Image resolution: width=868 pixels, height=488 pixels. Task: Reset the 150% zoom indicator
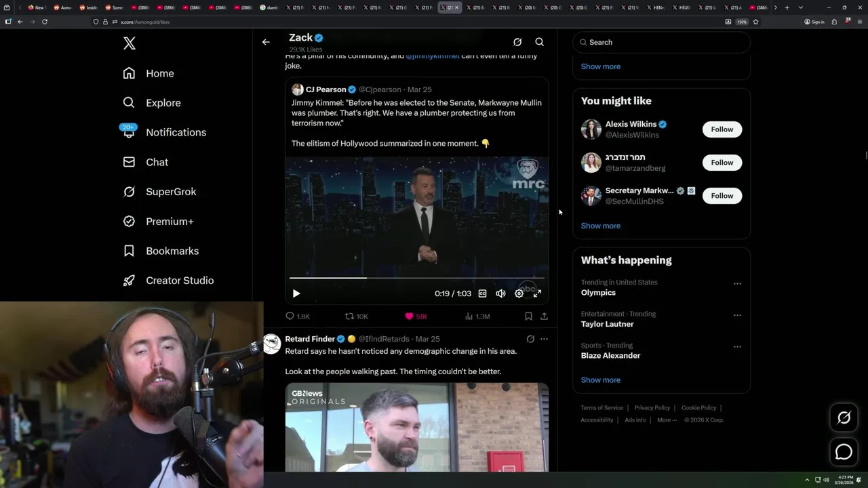[x=742, y=22]
